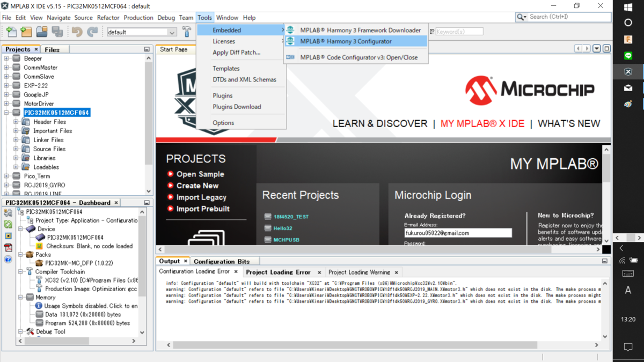Open the Mail app in taskbar
644x362 pixels.
(x=628, y=88)
